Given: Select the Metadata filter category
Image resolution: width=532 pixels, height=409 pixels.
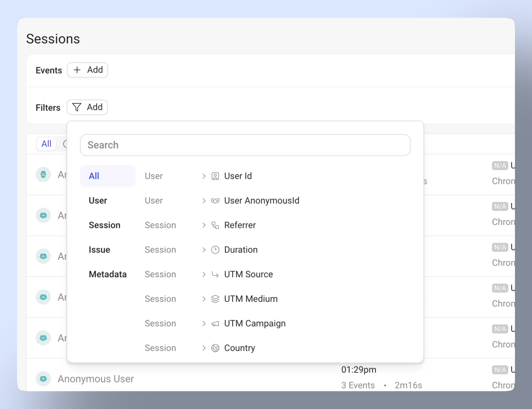Looking at the screenshot, I should click(108, 274).
